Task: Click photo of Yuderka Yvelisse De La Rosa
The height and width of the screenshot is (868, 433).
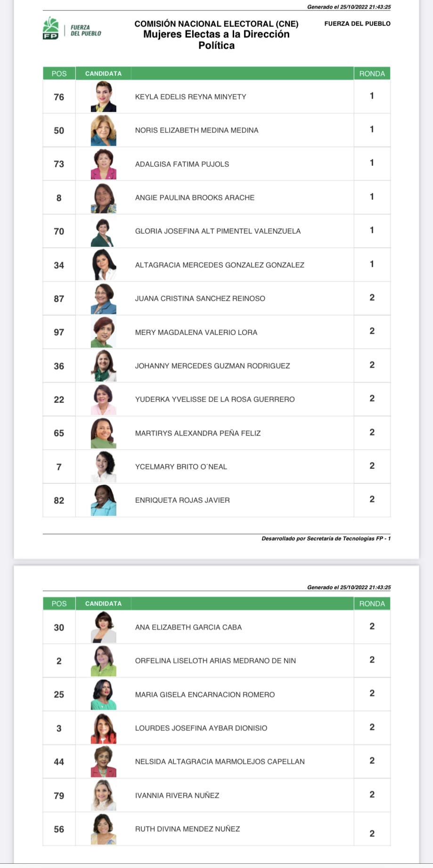Action: [x=103, y=400]
